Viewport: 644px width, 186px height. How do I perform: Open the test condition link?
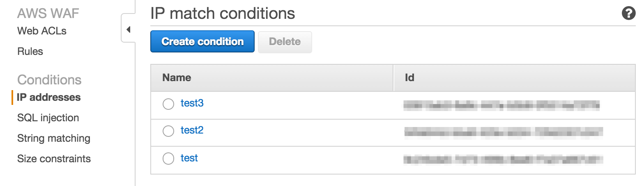tap(189, 158)
